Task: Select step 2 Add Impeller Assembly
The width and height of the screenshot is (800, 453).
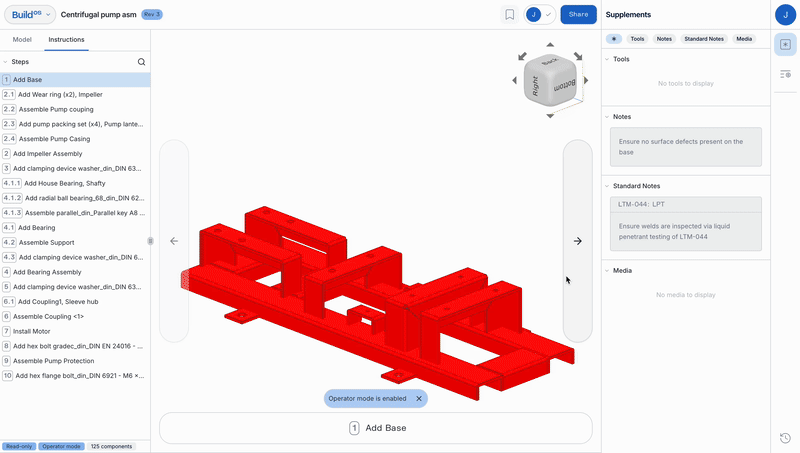Action: pyautogui.click(x=75, y=154)
